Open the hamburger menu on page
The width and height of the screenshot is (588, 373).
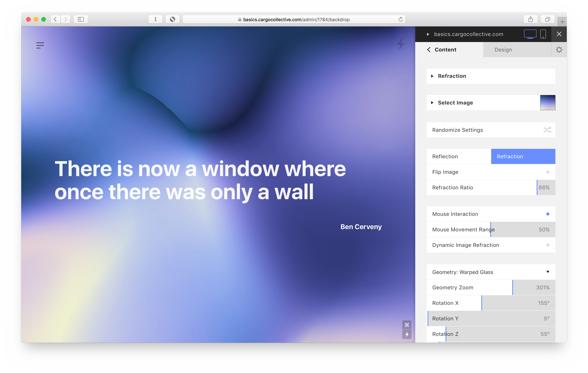click(x=40, y=45)
